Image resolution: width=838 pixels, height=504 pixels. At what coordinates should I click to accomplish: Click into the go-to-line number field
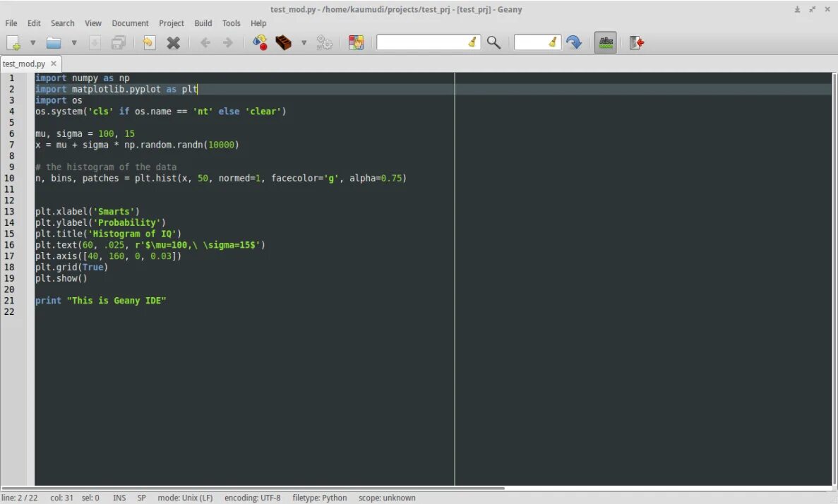[x=530, y=42]
